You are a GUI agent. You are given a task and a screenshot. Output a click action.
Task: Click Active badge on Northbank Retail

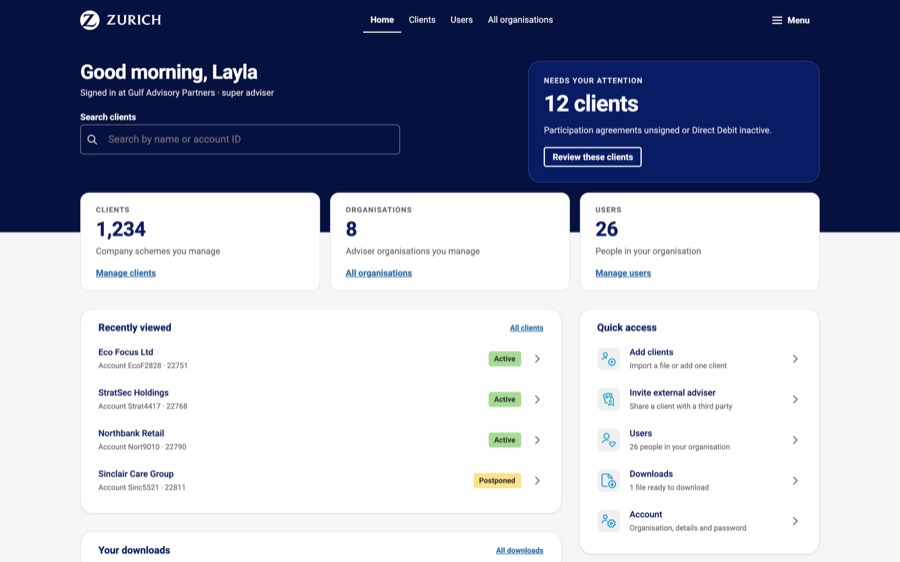505,440
